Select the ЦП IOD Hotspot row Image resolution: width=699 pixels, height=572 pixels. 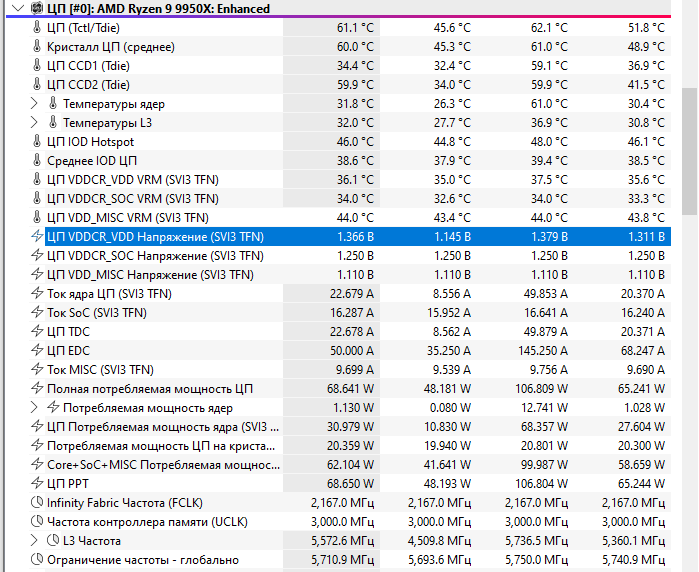coord(350,142)
